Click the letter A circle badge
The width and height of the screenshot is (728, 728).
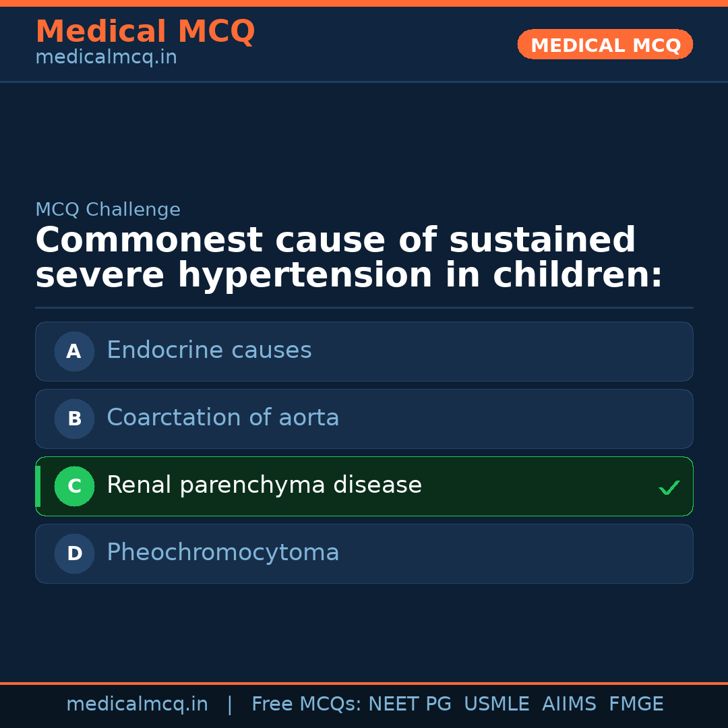tap(74, 351)
